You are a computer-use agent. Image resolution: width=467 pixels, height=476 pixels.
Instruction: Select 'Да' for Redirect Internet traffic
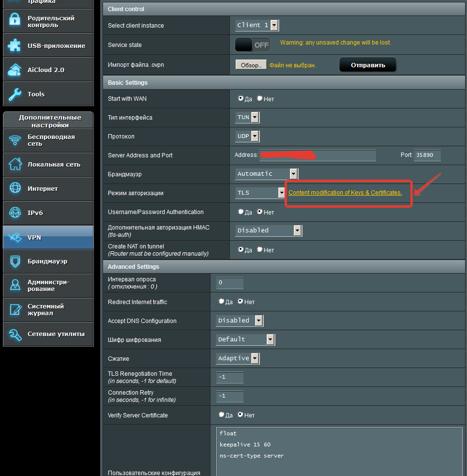point(222,301)
